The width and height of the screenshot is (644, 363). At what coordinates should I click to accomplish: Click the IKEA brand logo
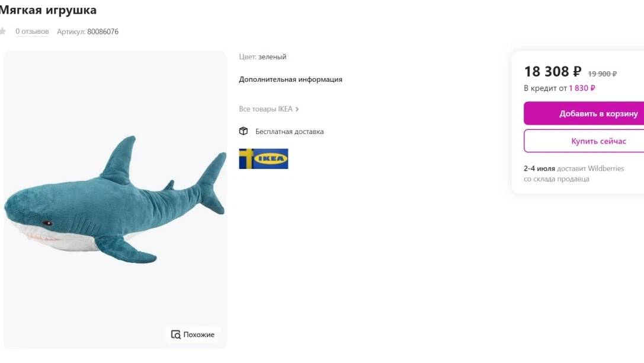point(264,159)
